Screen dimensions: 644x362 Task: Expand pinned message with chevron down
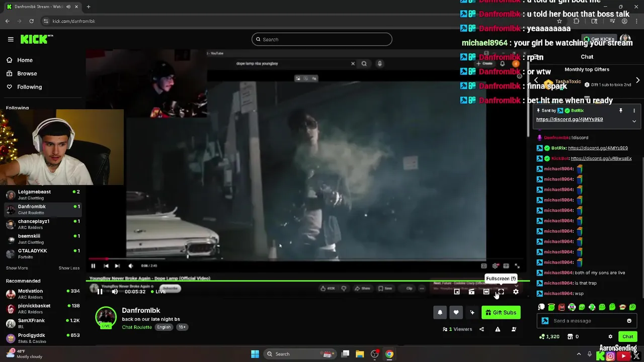(x=634, y=121)
